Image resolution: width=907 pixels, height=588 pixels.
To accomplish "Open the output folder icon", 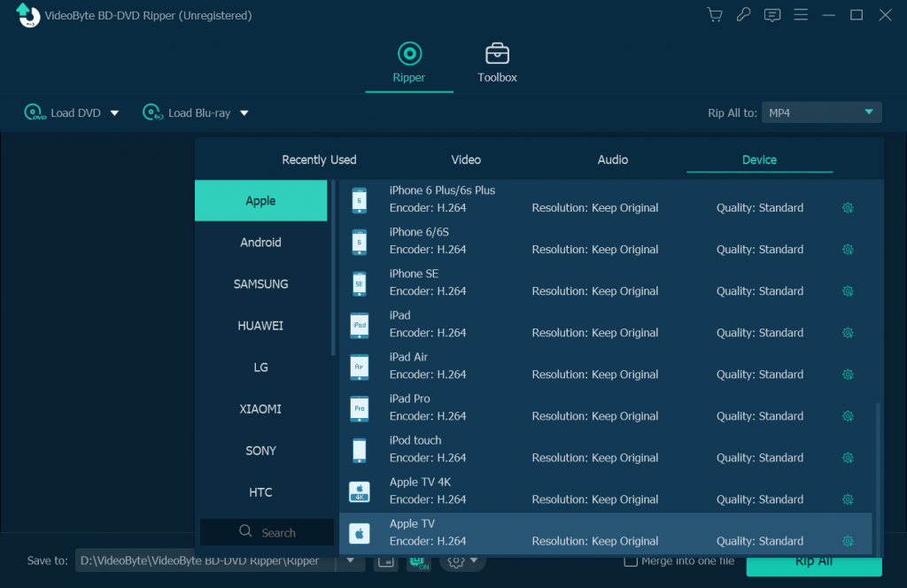I will point(386,561).
